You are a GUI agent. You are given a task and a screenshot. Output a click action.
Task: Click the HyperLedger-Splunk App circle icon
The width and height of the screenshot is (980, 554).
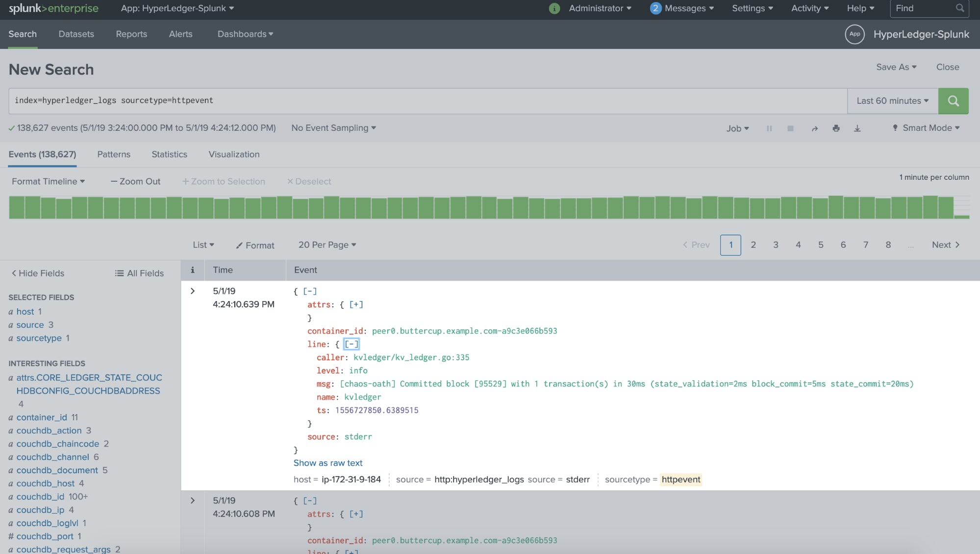tap(854, 34)
